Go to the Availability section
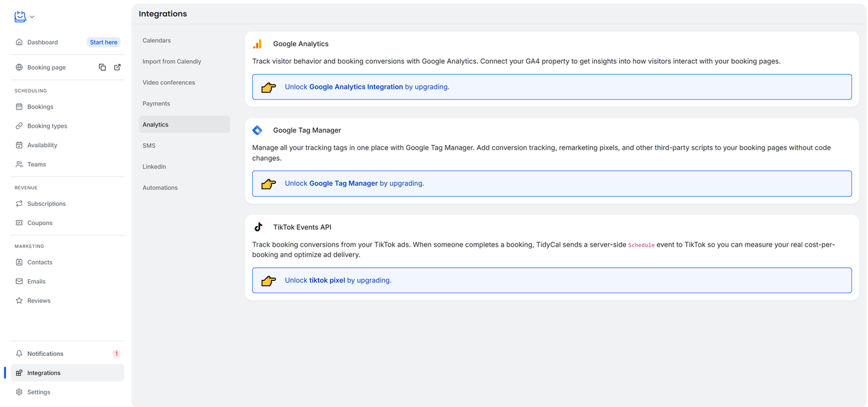The image size is (868, 407). 68,145
